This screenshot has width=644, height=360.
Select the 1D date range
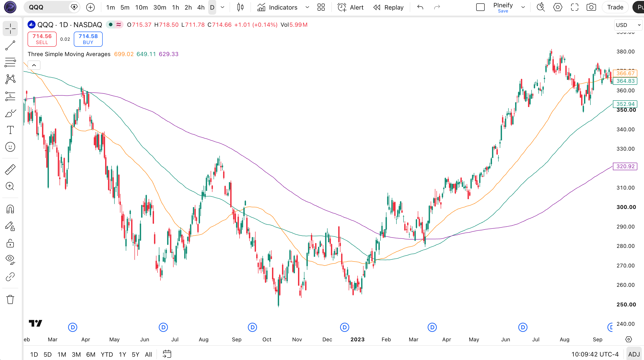pos(34,354)
